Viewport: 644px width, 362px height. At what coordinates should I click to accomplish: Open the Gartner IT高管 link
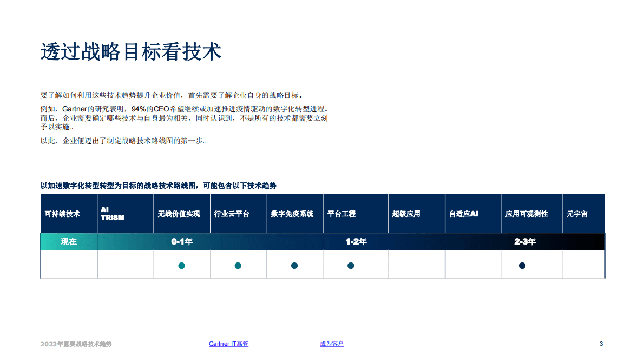[228, 343]
